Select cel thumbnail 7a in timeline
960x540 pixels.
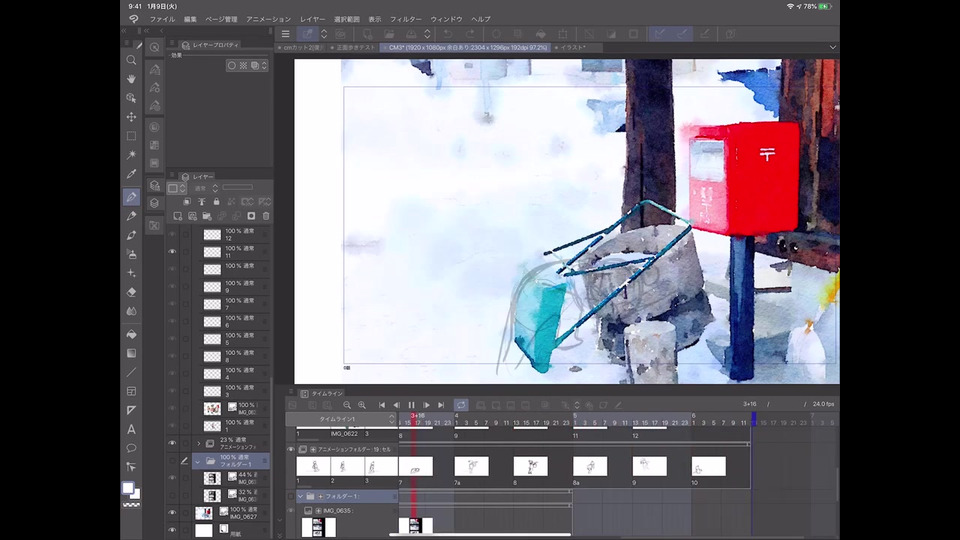[471, 466]
